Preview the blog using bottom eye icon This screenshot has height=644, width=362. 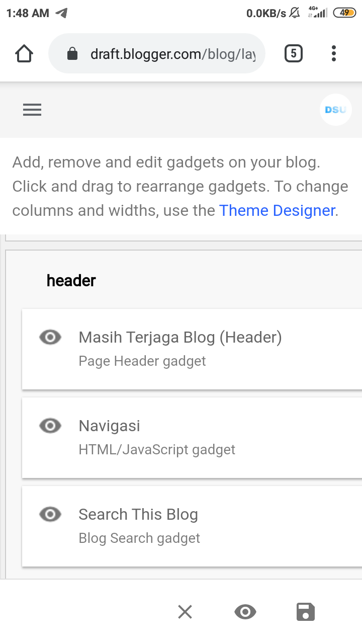coord(245,612)
